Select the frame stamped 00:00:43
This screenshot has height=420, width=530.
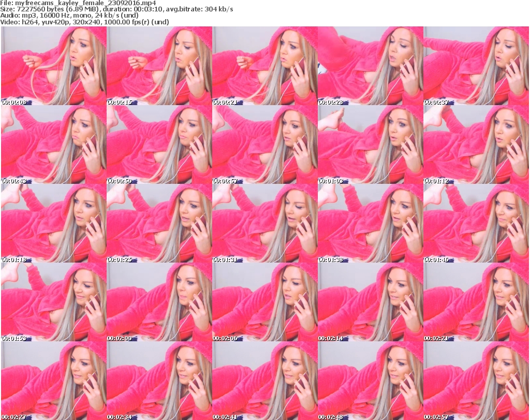click(x=54, y=144)
